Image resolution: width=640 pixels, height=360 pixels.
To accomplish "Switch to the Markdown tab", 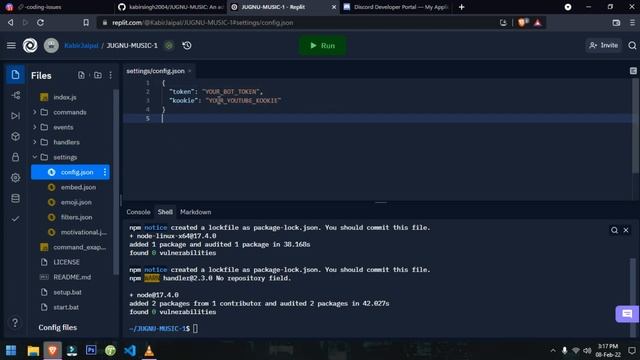I will pyautogui.click(x=196, y=212).
